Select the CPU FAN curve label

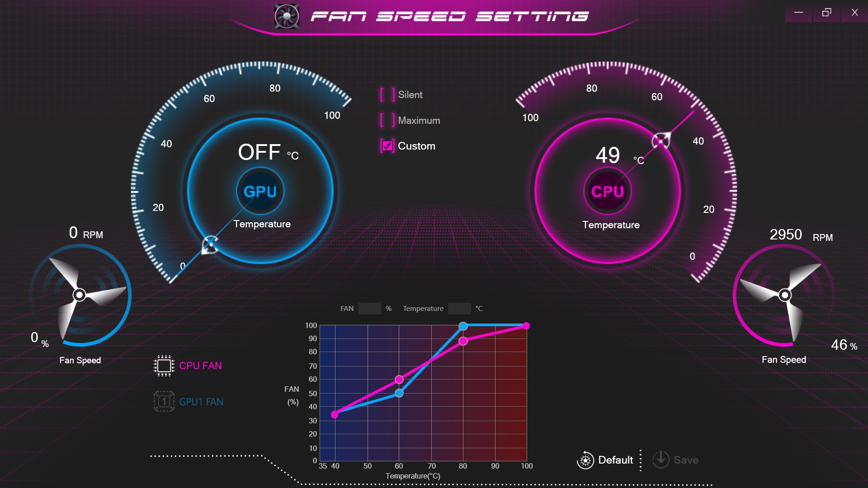(x=200, y=366)
